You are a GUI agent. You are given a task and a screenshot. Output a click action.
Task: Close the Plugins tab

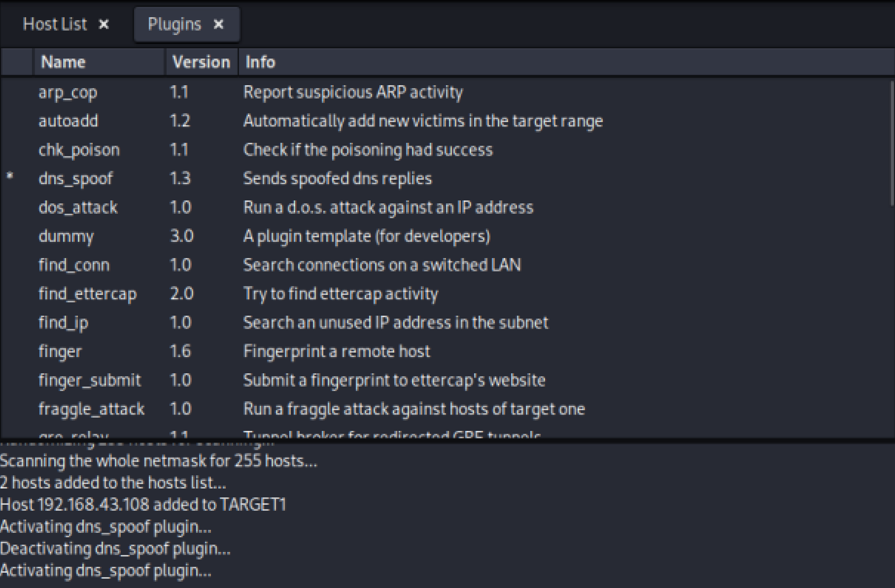point(219,24)
